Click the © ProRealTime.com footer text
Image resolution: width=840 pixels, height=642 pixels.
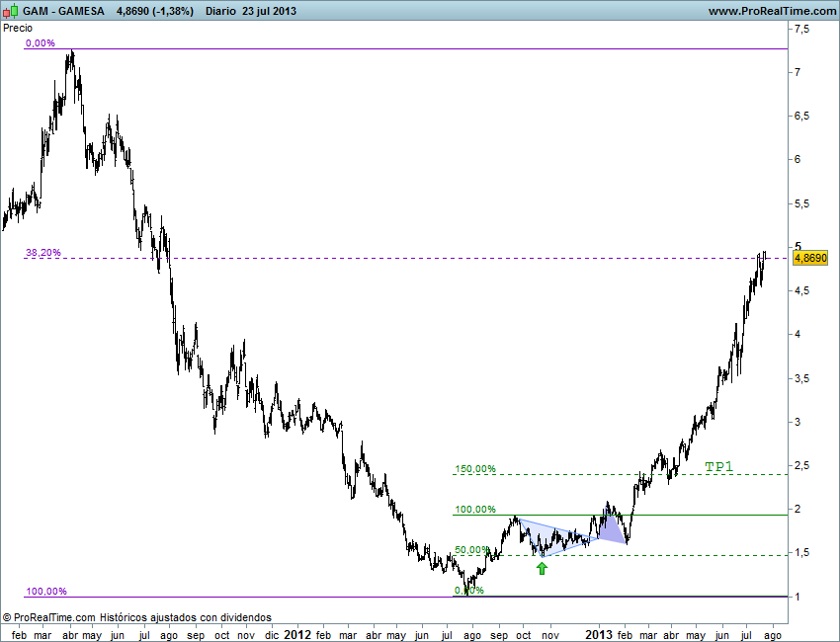pyautogui.click(x=48, y=617)
